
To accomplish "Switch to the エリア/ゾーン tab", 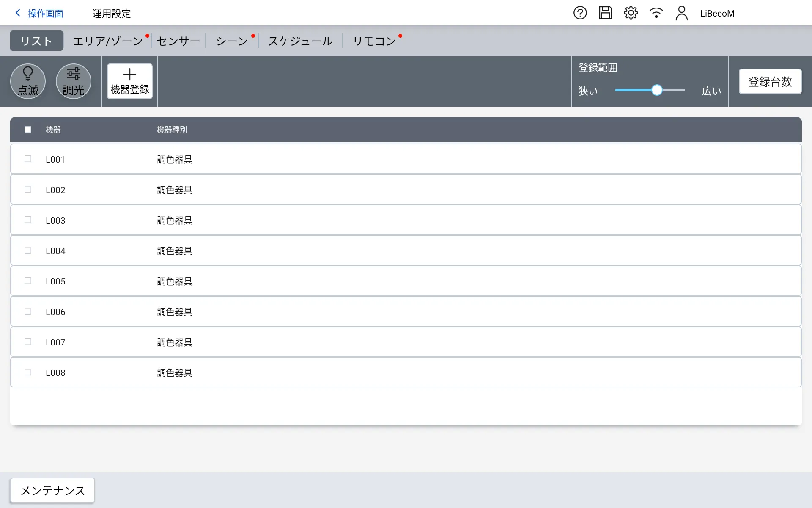I will 108,41.
